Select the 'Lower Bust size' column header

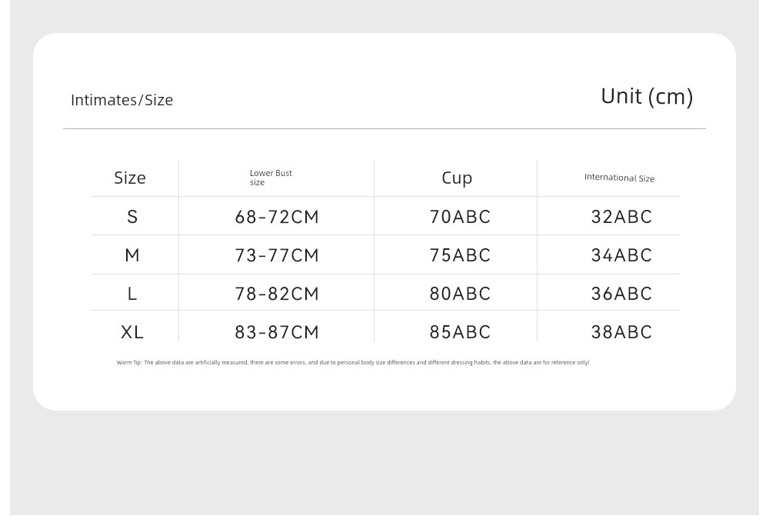point(271,178)
